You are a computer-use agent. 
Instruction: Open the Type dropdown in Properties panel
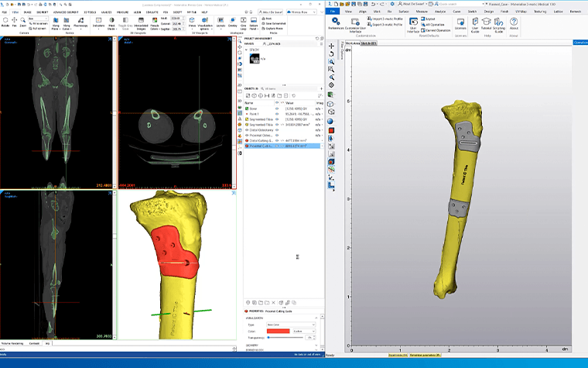tap(291, 325)
